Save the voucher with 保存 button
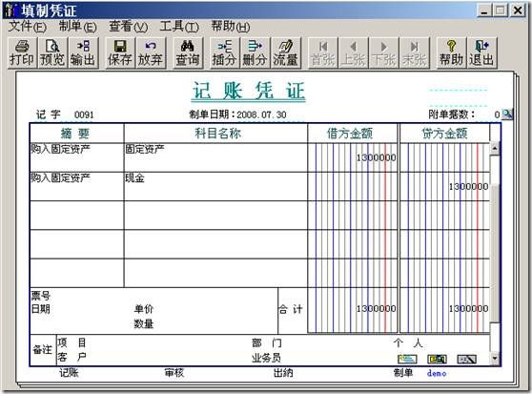This screenshot has width=532, height=394. pos(119,52)
